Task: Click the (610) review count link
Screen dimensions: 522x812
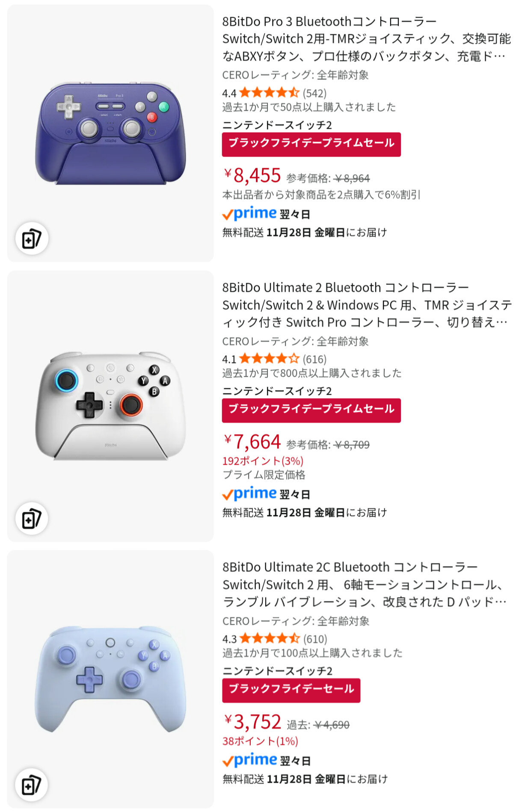Action: coord(315,639)
